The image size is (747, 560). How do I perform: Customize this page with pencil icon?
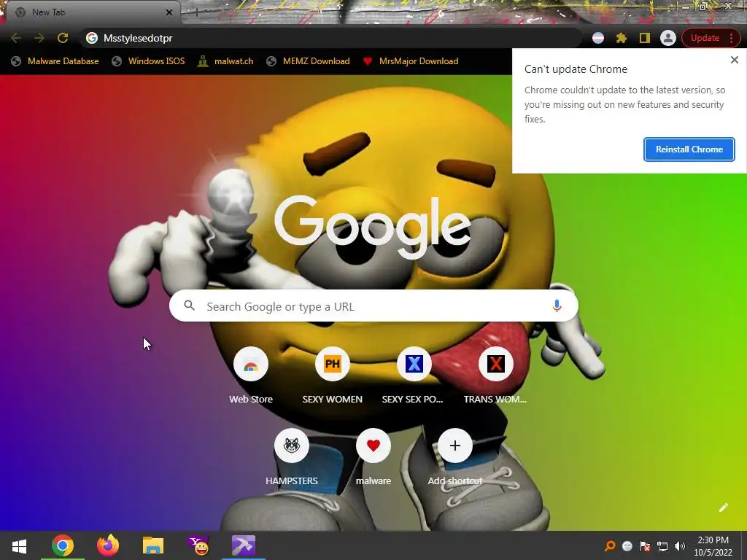[723, 507]
